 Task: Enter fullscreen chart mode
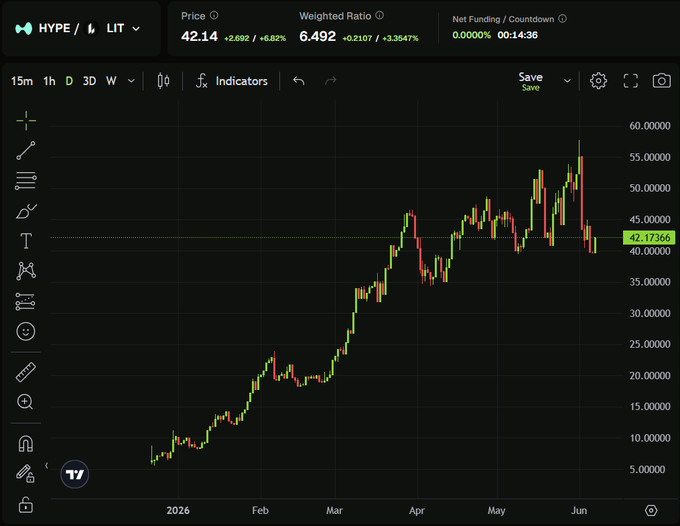tap(631, 81)
